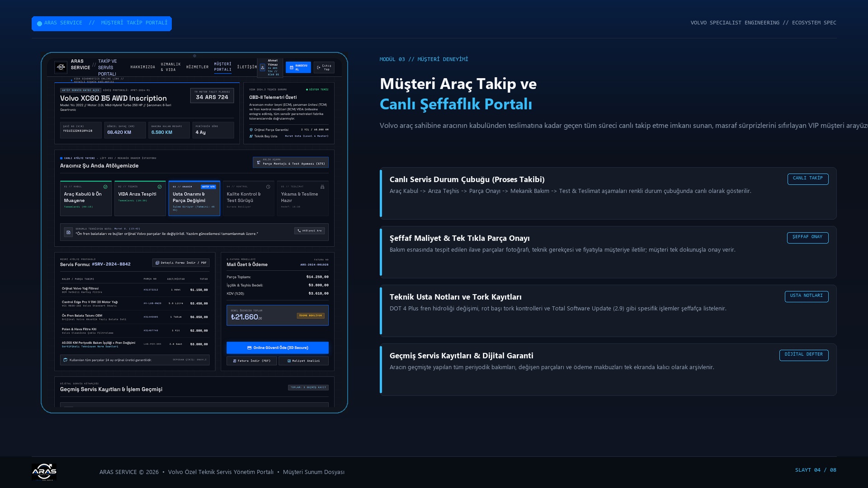Click the ŞEFFAF ONAY tag
868x488 pixels.
808,238
